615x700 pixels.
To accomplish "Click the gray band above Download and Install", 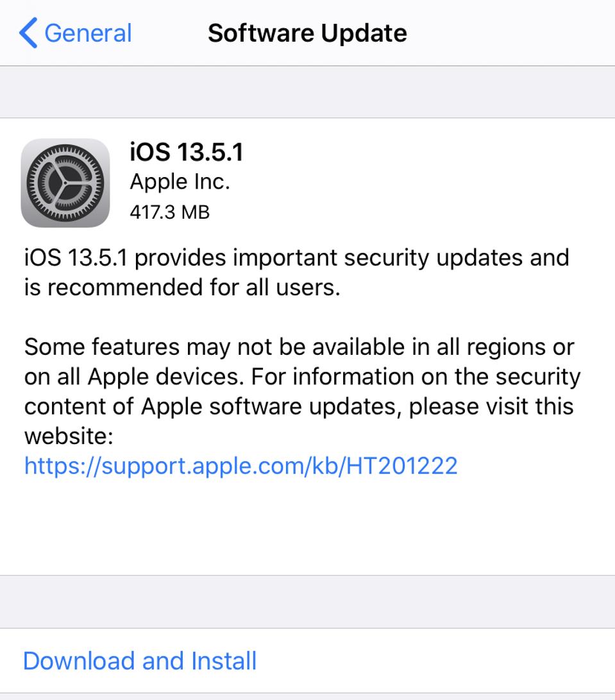I will pos(307,601).
